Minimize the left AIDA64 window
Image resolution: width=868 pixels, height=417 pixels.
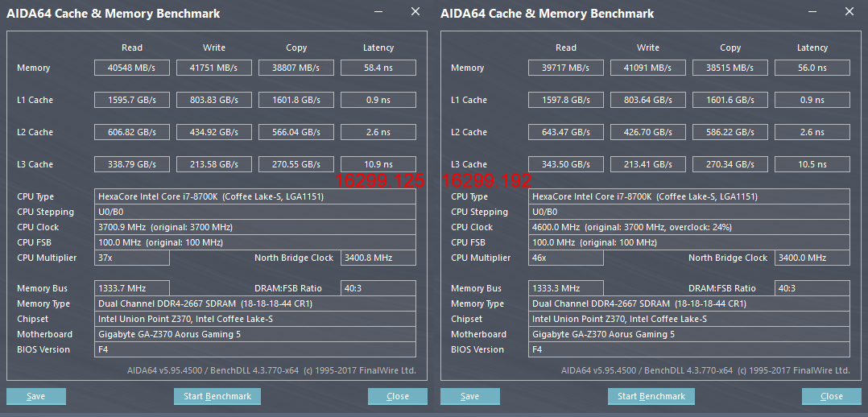[378, 11]
